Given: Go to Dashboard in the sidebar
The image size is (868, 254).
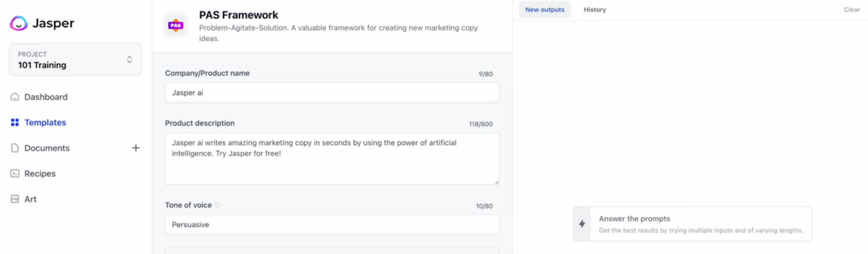Looking at the screenshot, I should pos(46,97).
